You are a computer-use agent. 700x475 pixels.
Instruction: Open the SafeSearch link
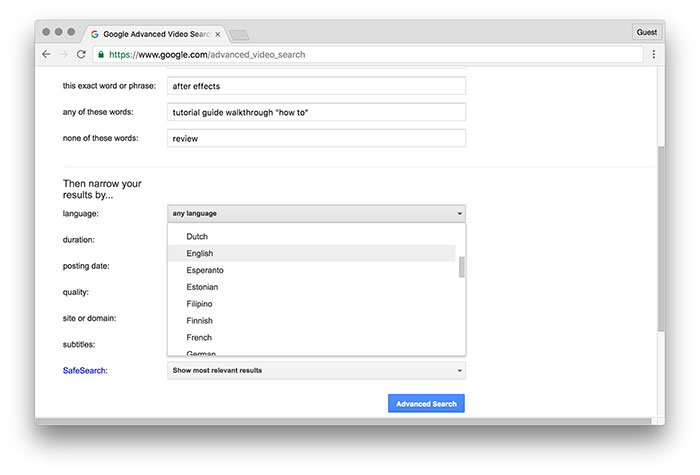pos(85,371)
